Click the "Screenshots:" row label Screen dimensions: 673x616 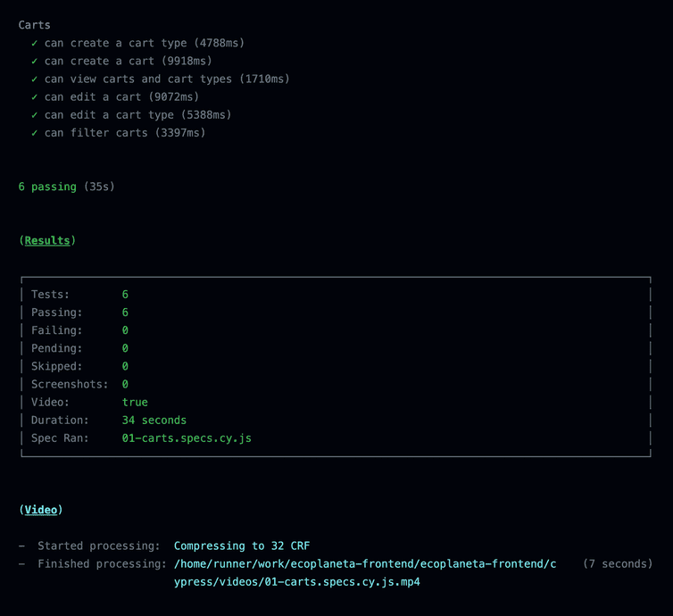(70, 384)
